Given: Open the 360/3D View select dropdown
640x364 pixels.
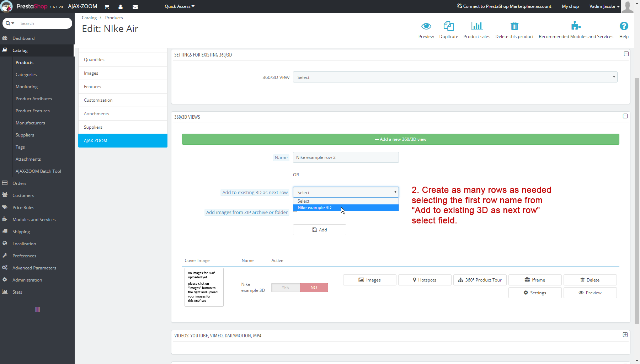Looking at the screenshot, I should 455,77.
